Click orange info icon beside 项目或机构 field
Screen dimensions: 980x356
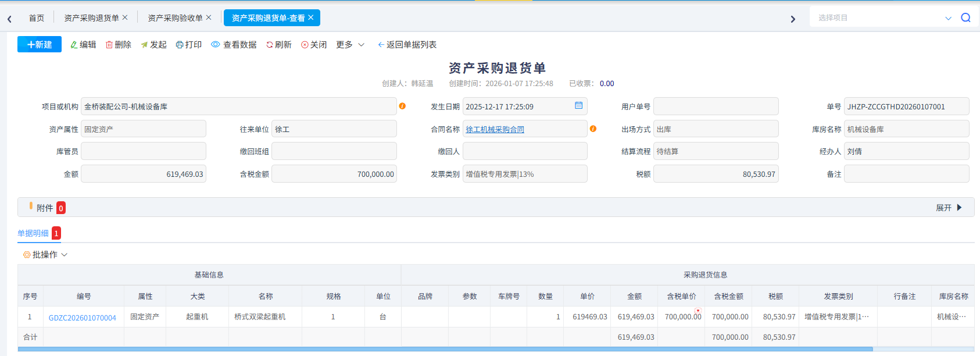[402, 106]
